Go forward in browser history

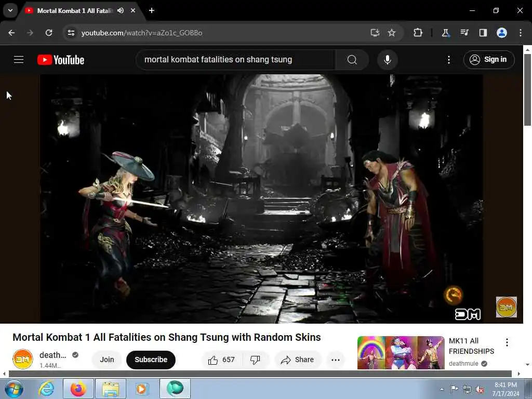30,33
